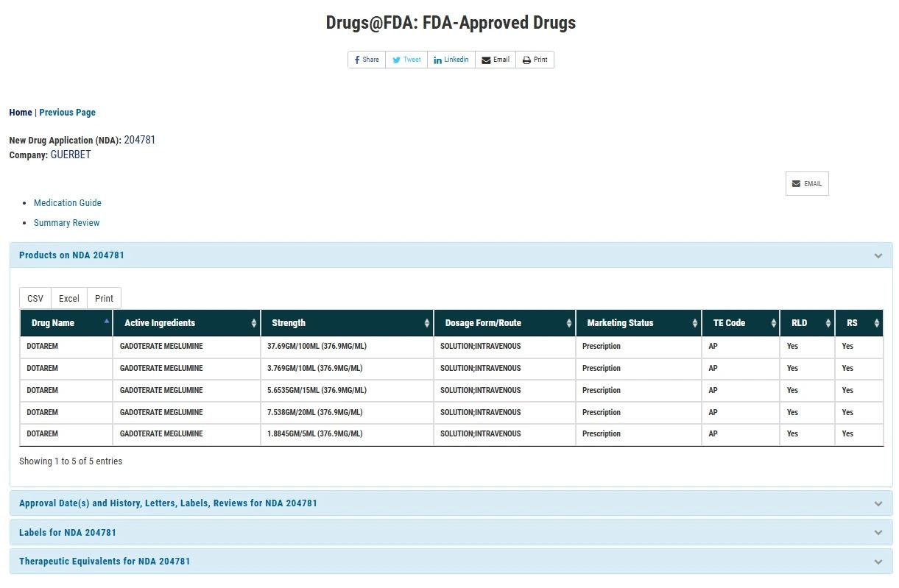Go to Previous Page link

tap(67, 113)
